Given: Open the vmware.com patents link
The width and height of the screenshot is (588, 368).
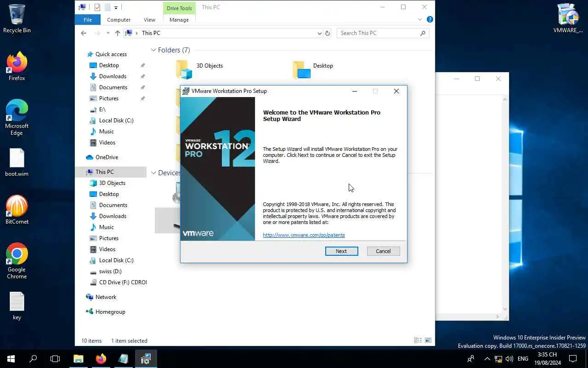Looking at the screenshot, I should (x=304, y=235).
